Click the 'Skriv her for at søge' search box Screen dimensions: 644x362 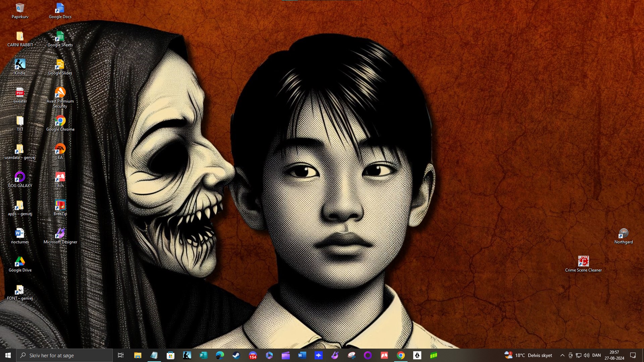64,355
